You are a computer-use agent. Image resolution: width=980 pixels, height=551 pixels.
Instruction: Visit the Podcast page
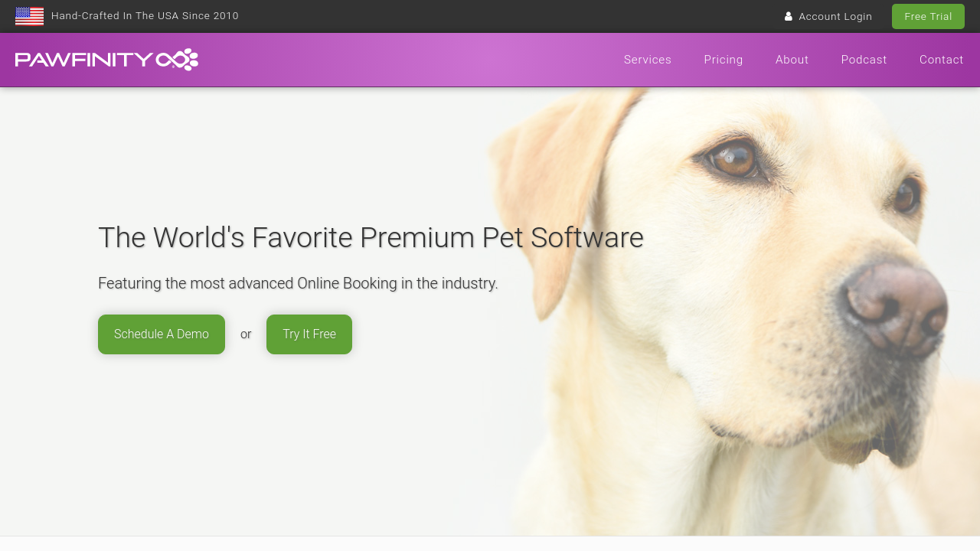[x=864, y=60]
